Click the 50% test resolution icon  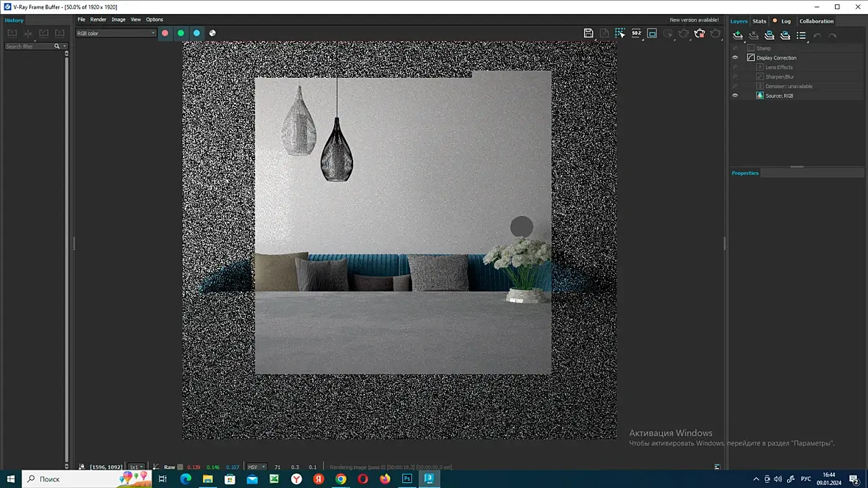click(x=636, y=33)
